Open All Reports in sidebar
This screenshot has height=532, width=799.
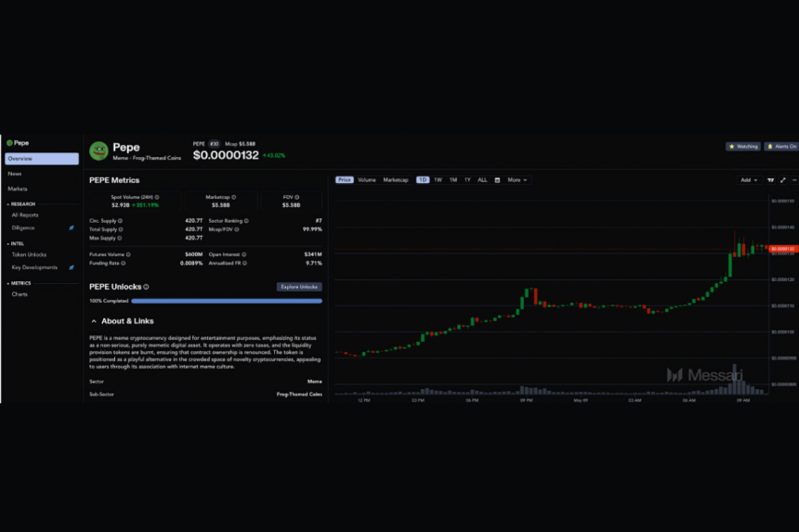25,214
